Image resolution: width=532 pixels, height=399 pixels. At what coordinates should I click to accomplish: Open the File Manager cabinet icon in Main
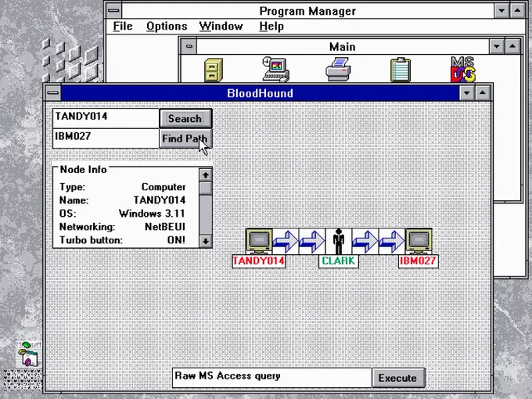(x=214, y=70)
